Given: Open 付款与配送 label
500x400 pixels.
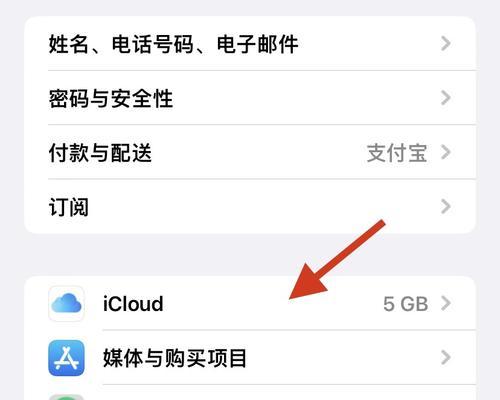Looking at the screenshot, I should tap(100, 153).
